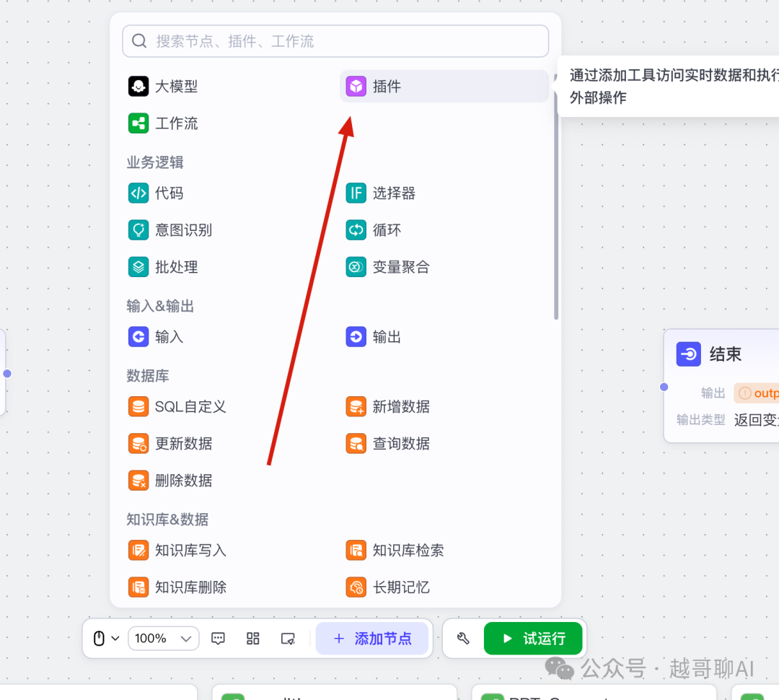779x700 pixels.
Task: Click the node list panel scrollbar
Action: click(556, 196)
